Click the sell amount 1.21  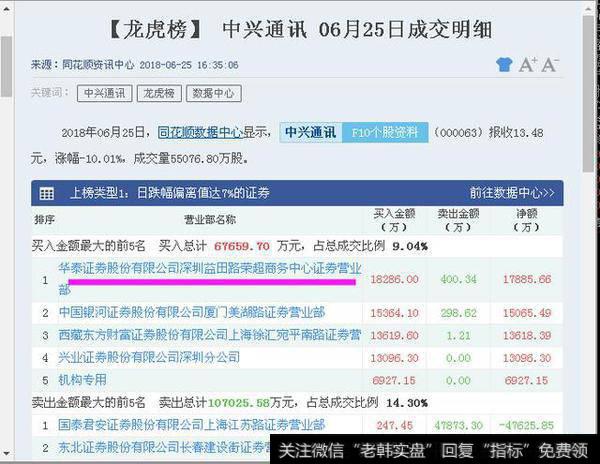click(458, 335)
